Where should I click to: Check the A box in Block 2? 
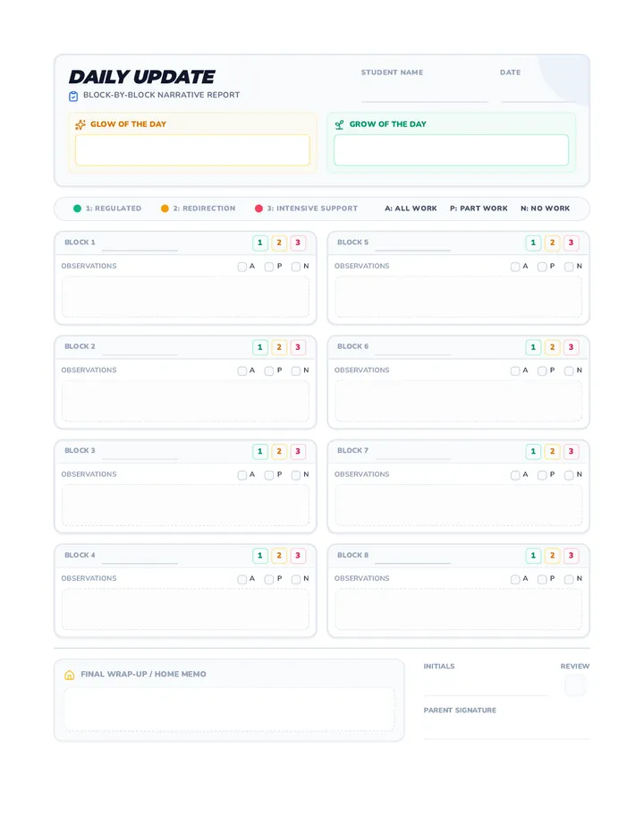coord(242,371)
